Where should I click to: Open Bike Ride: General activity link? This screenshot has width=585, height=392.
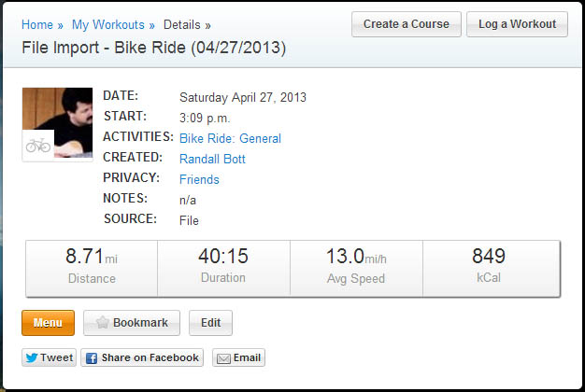point(230,138)
